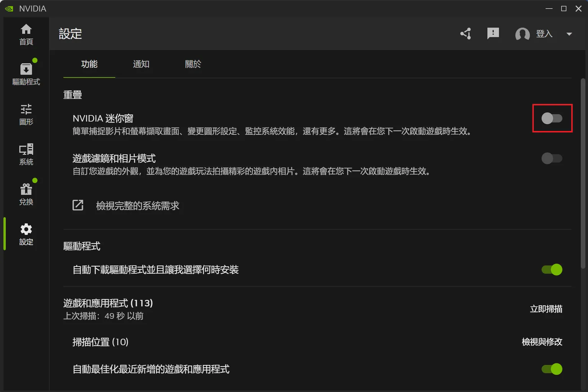Maximize the NVIDIA window
Viewport: 588px width, 392px height.
pyautogui.click(x=564, y=8)
